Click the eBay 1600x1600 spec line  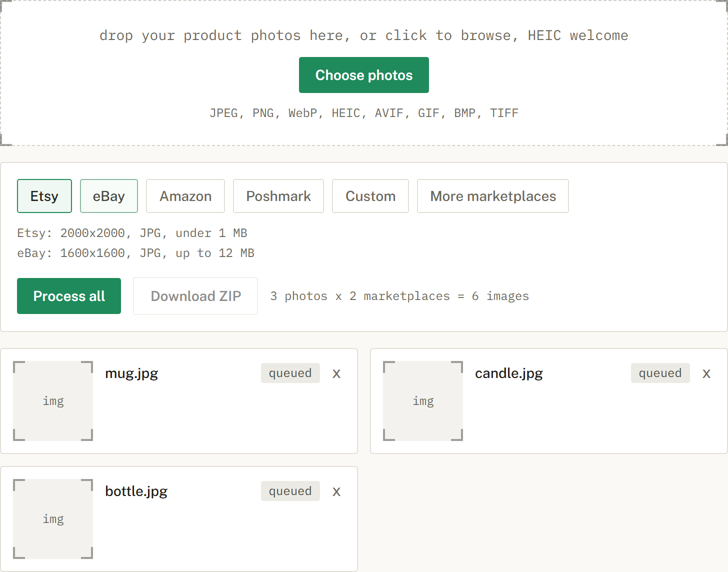coord(136,253)
